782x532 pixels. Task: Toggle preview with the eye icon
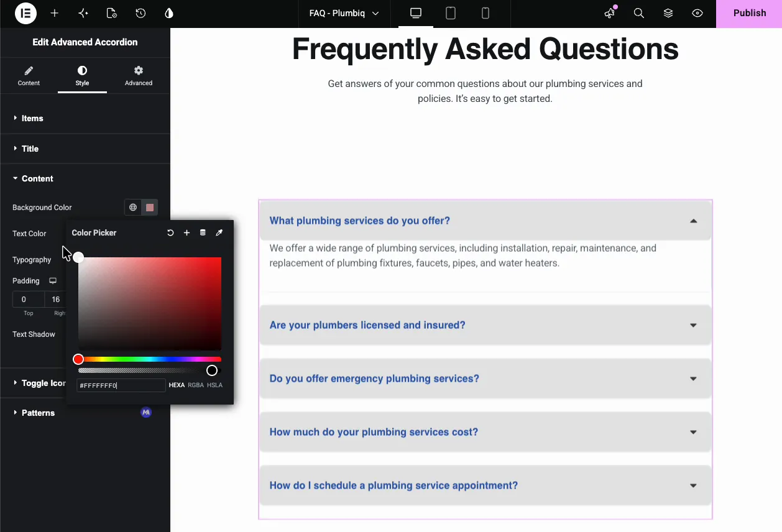tap(697, 13)
